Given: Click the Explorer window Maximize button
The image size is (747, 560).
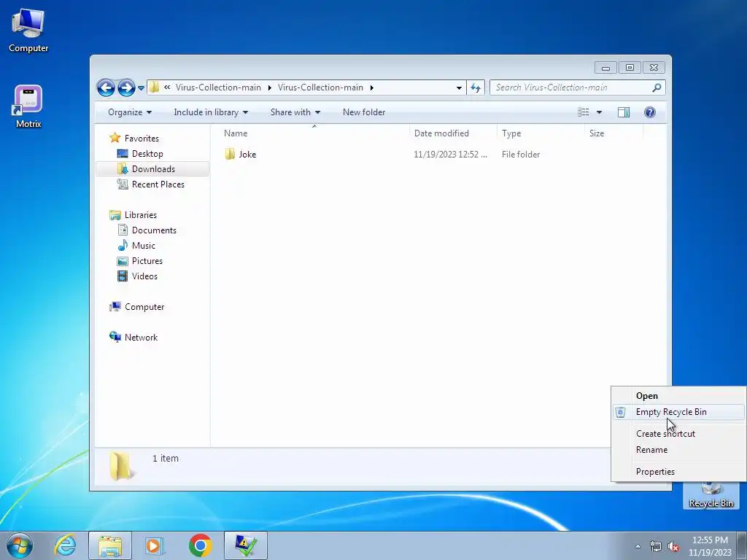Looking at the screenshot, I should [630, 68].
